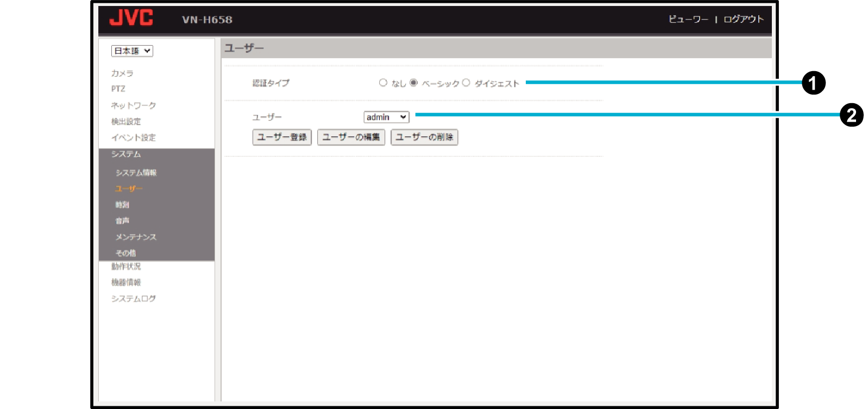The height and width of the screenshot is (409, 868).
Task: Select the なし authentication radio button
Action: pyautogui.click(x=383, y=83)
